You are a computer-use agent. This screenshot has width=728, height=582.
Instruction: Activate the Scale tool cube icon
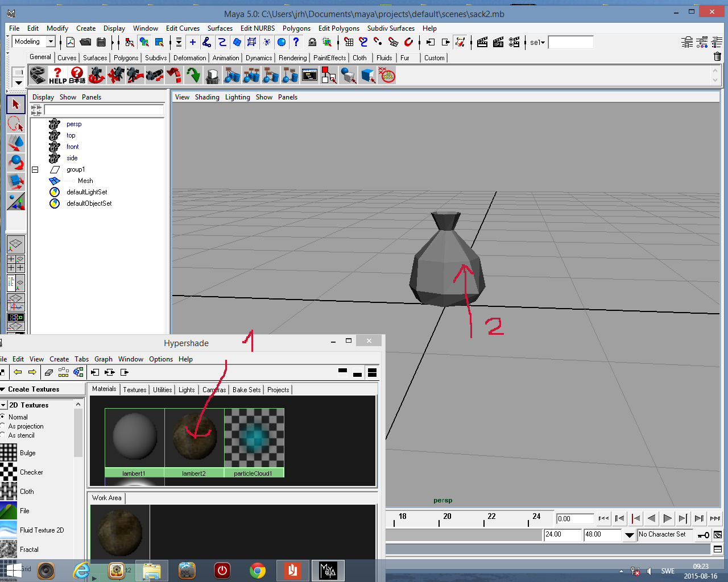point(16,182)
